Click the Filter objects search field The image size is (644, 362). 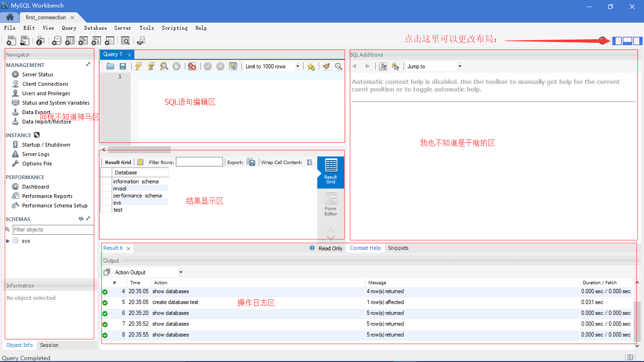[x=53, y=230]
